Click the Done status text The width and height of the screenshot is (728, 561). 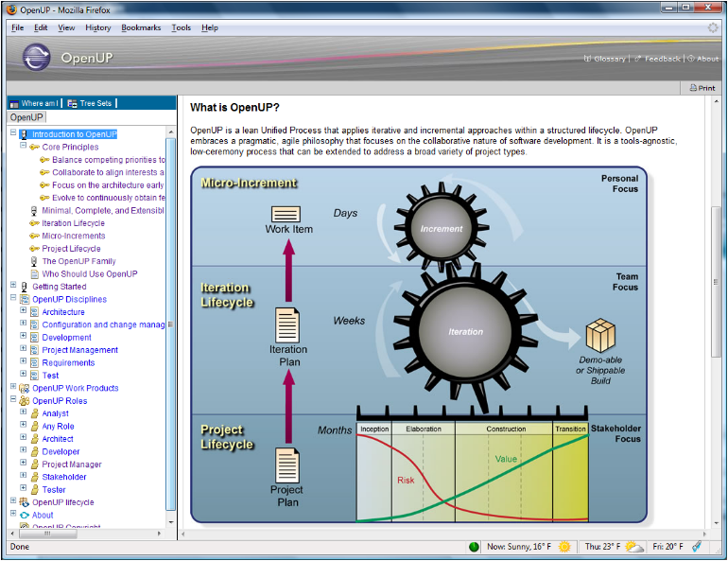20,547
